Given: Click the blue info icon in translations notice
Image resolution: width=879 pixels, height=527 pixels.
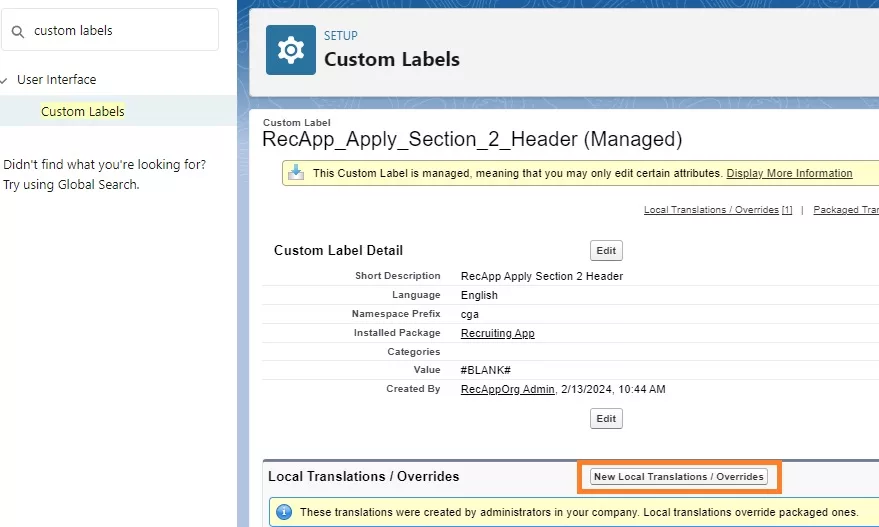Looking at the screenshot, I should pos(283,512).
